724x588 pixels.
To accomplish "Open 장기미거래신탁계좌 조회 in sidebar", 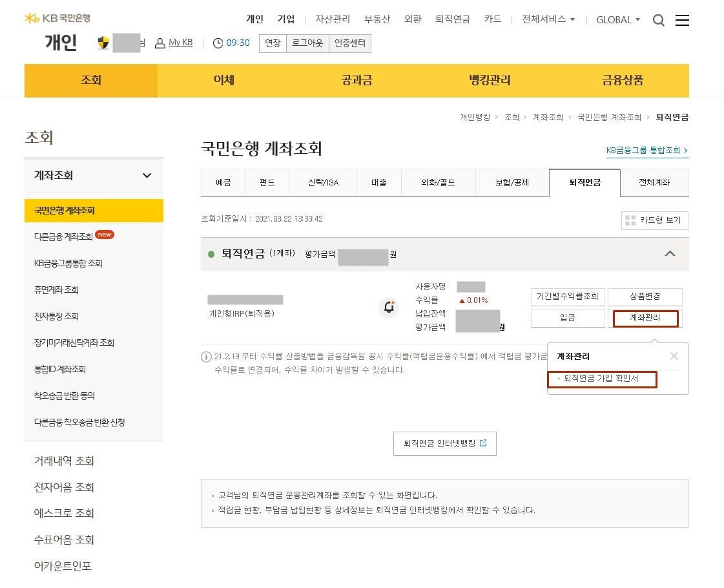I will (x=74, y=342).
